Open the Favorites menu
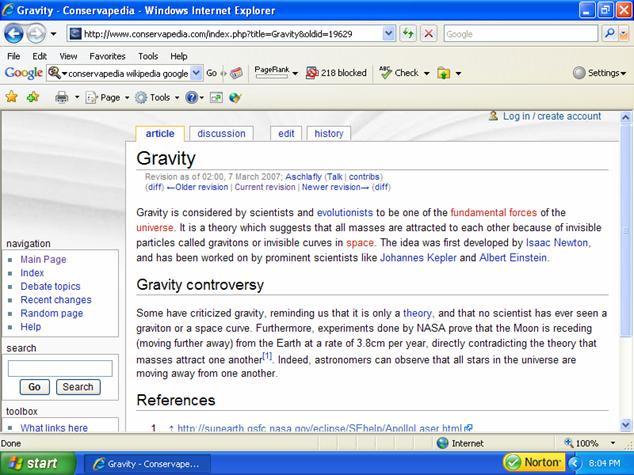The height and width of the screenshot is (475, 634). pyautogui.click(x=108, y=56)
